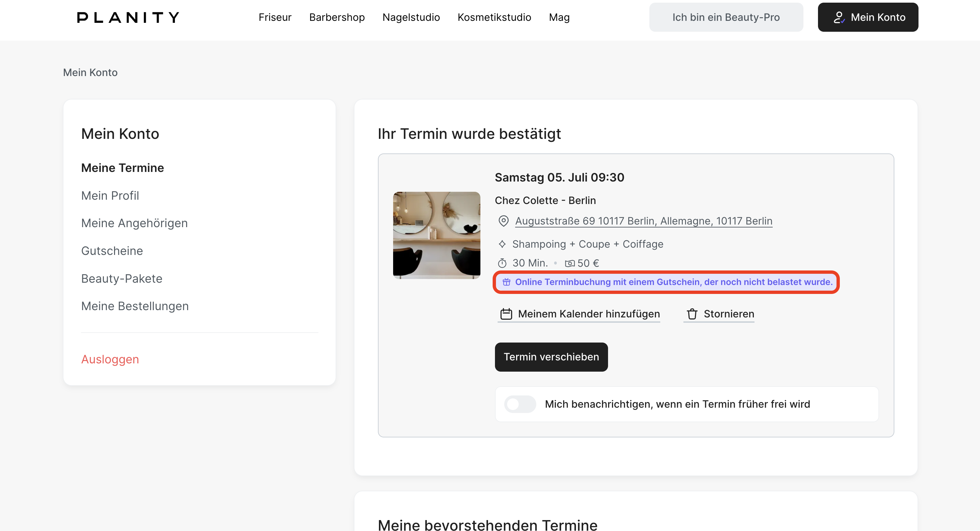Click Ausloggen to sign out
The image size is (980, 531).
pos(110,359)
